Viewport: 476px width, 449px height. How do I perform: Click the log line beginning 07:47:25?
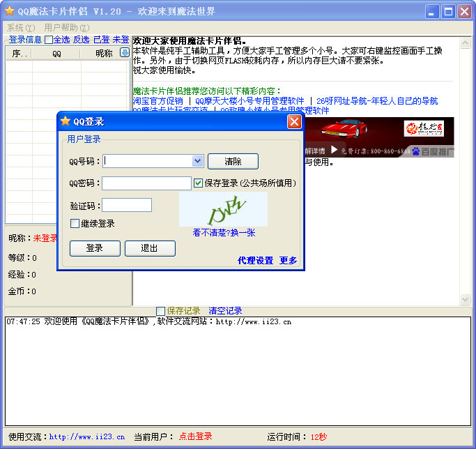point(149,321)
